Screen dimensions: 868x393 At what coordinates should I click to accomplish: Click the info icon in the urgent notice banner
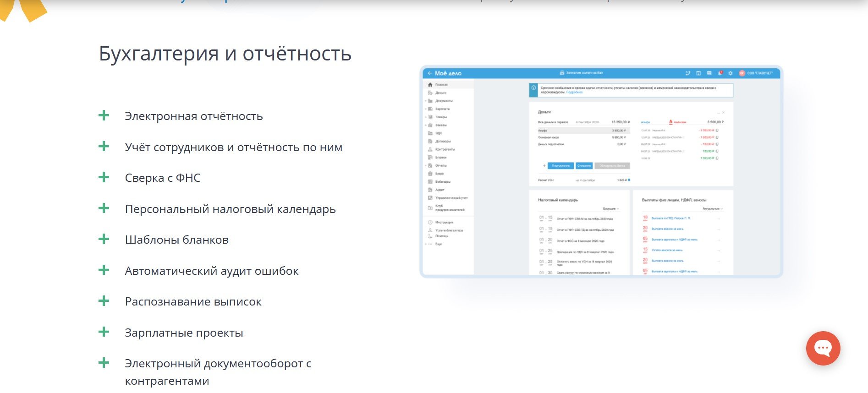533,88
